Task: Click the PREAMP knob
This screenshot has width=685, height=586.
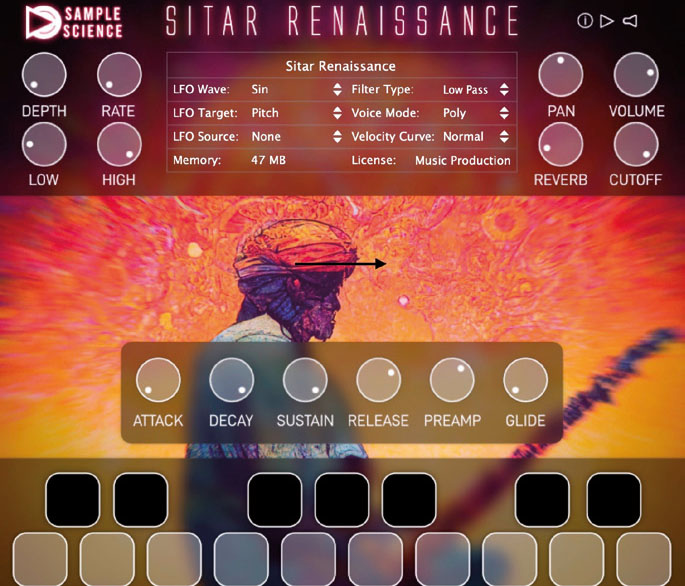Action: click(452, 380)
